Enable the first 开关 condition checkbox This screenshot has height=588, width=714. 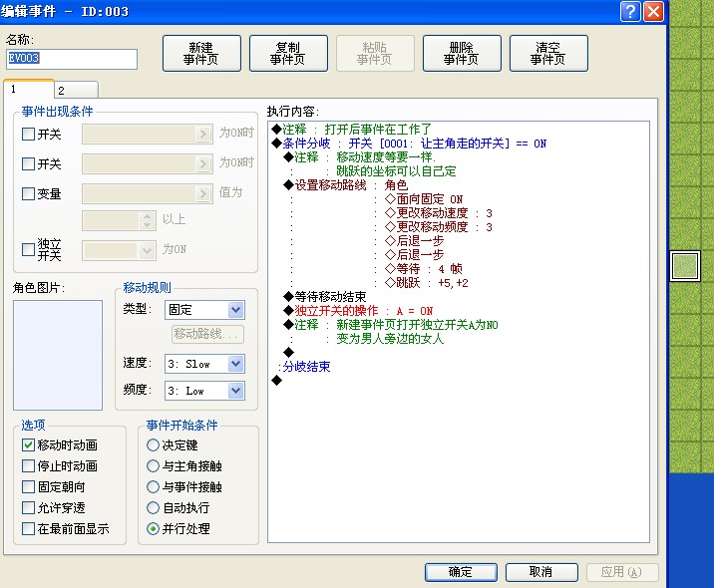(28, 134)
